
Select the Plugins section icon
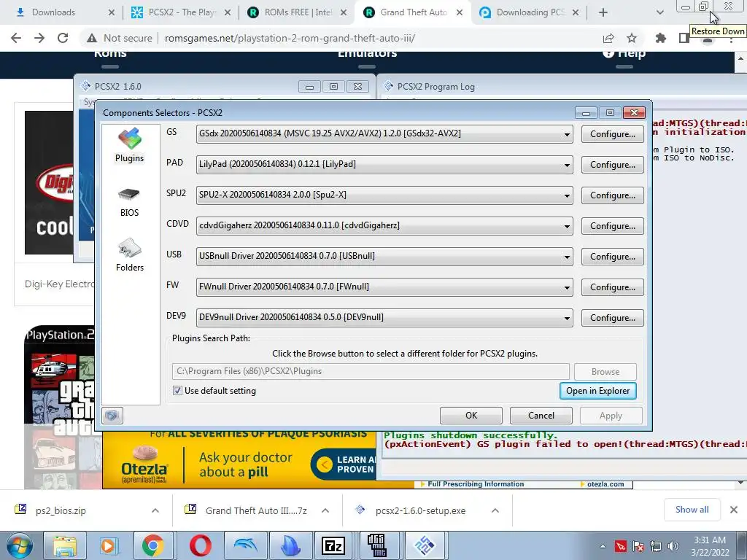(x=130, y=145)
